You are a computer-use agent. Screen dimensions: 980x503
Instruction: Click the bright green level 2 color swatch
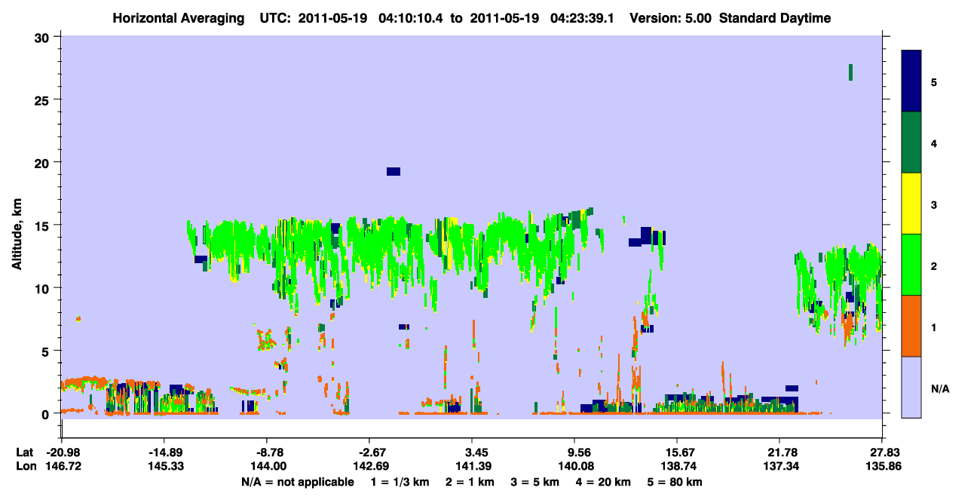click(911, 265)
